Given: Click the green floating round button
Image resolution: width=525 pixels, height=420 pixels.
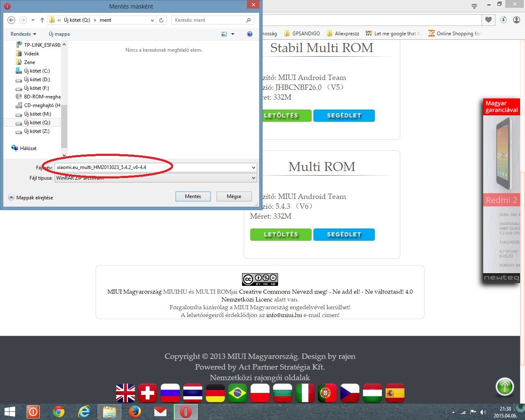Looking at the screenshot, I should point(505,387).
